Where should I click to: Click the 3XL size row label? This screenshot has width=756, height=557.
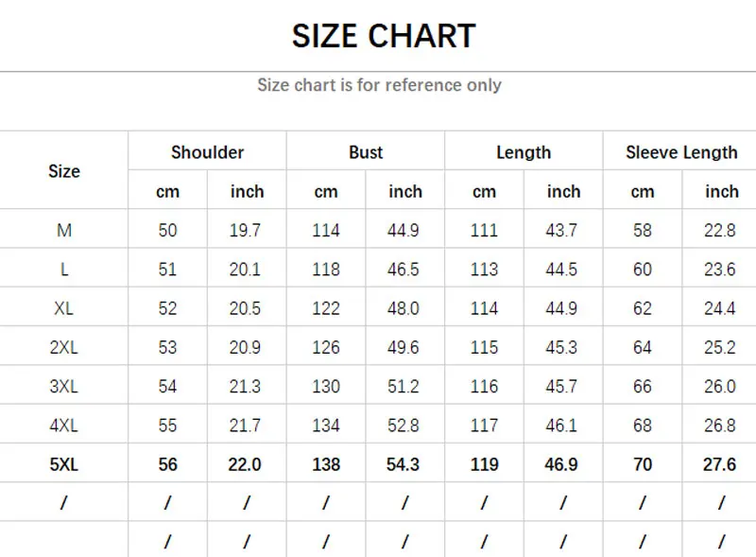tap(64, 387)
